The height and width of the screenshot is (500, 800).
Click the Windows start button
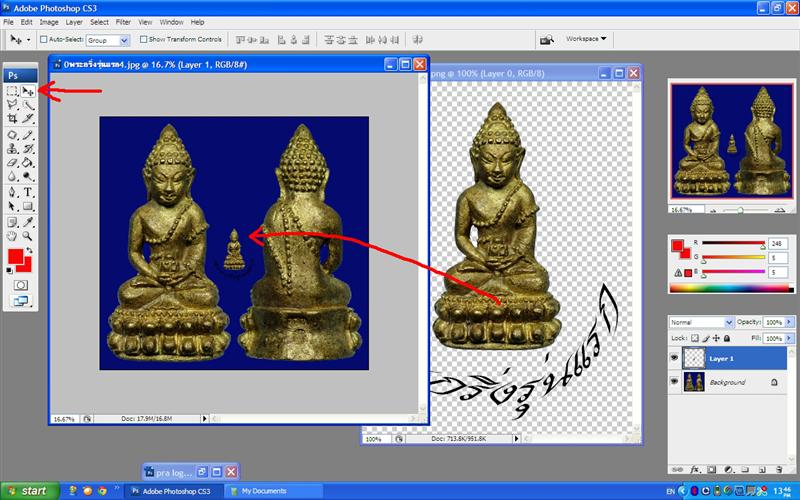pos(26,491)
